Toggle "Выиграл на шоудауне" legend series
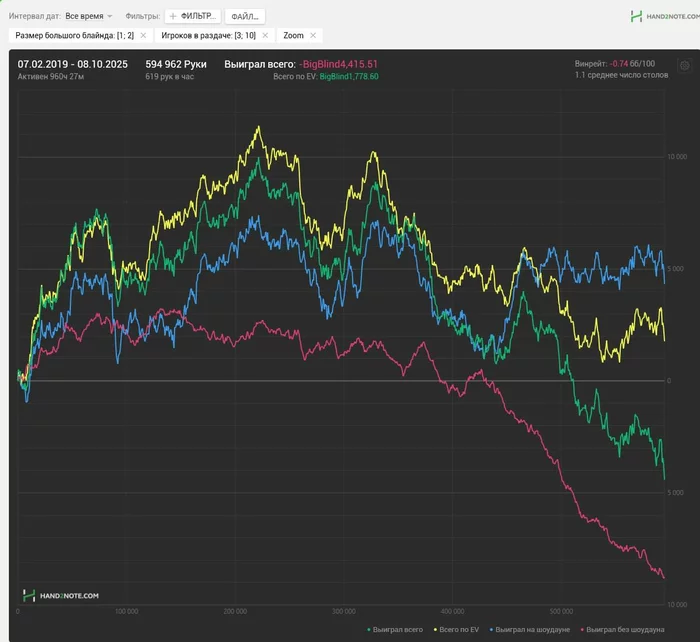 pyautogui.click(x=529, y=629)
